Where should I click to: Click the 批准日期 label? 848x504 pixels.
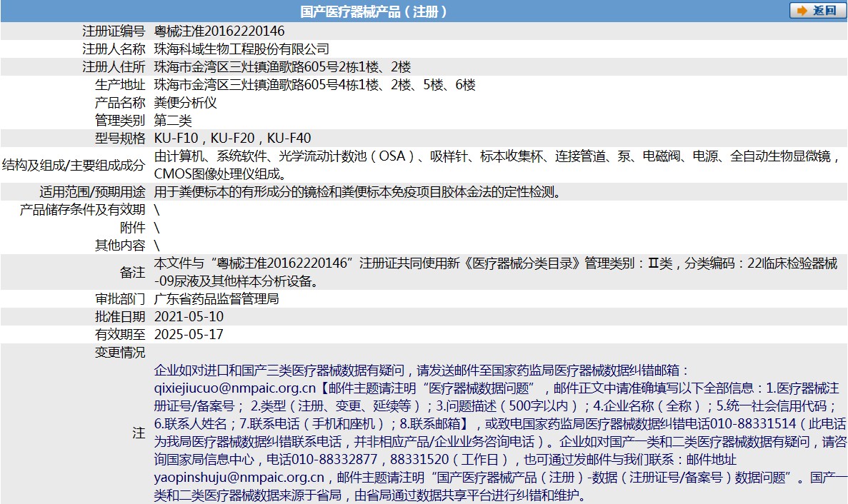click(120, 316)
